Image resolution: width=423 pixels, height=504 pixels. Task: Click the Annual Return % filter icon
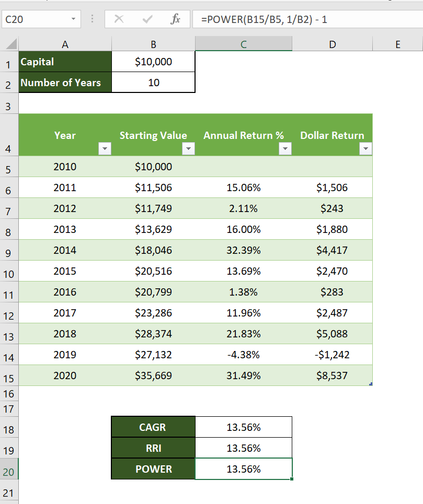(x=285, y=149)
